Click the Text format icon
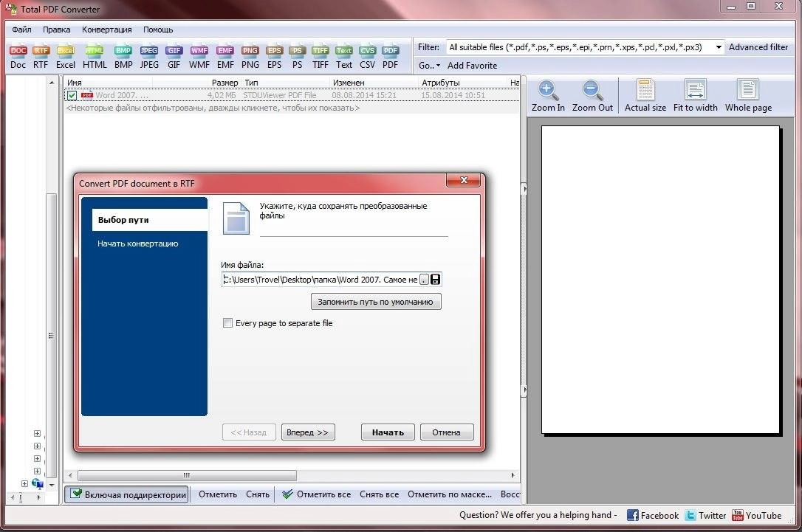Viewport: 802px width, 532px height. point(343,57)
